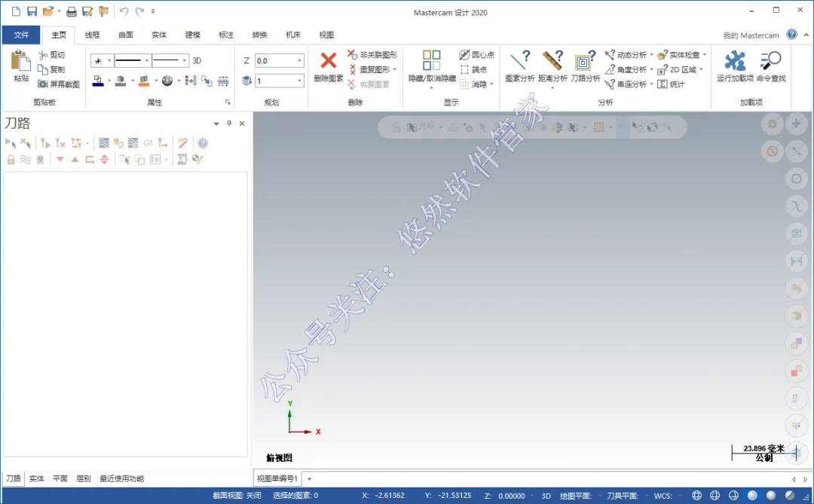Click the levels stack icon

pos(246,81)
